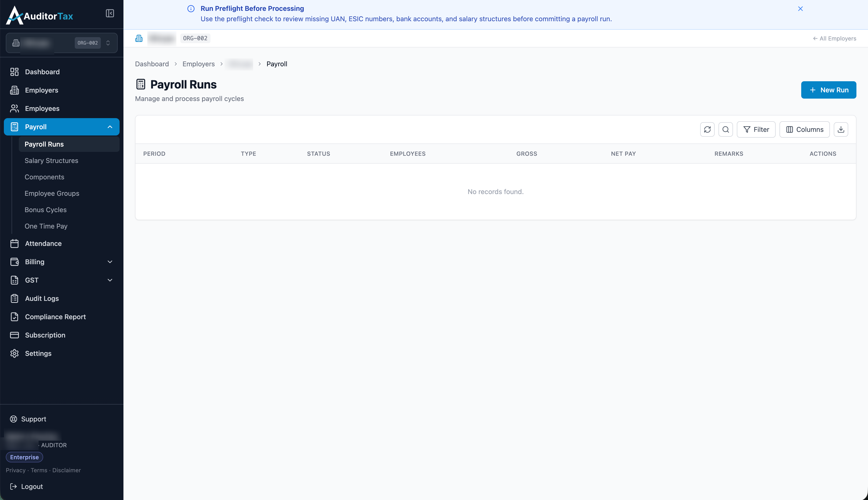868x500 pixels.
Task: Open Attendance in the sidebar
Action: pos(62,243)
